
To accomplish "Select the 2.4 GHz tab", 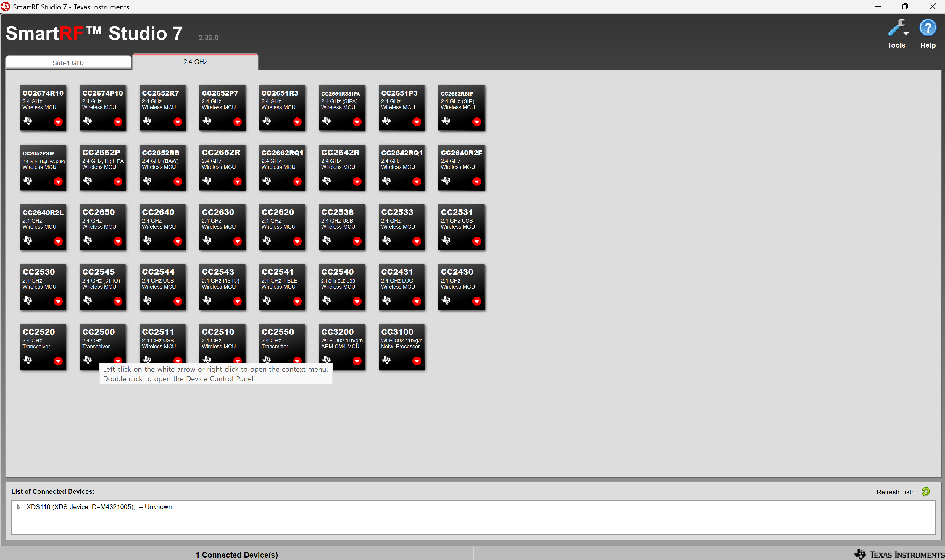I will coord(195,62).
